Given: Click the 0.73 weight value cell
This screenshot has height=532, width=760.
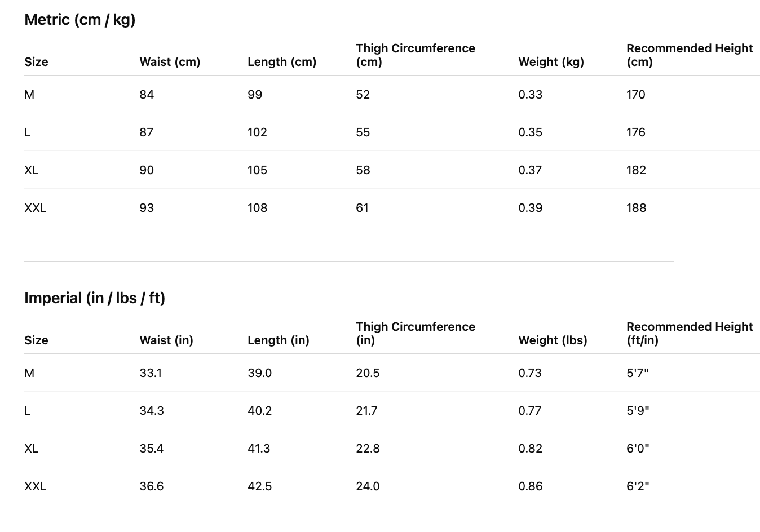Looking at the screenshot, I should [x=530, y=373].
